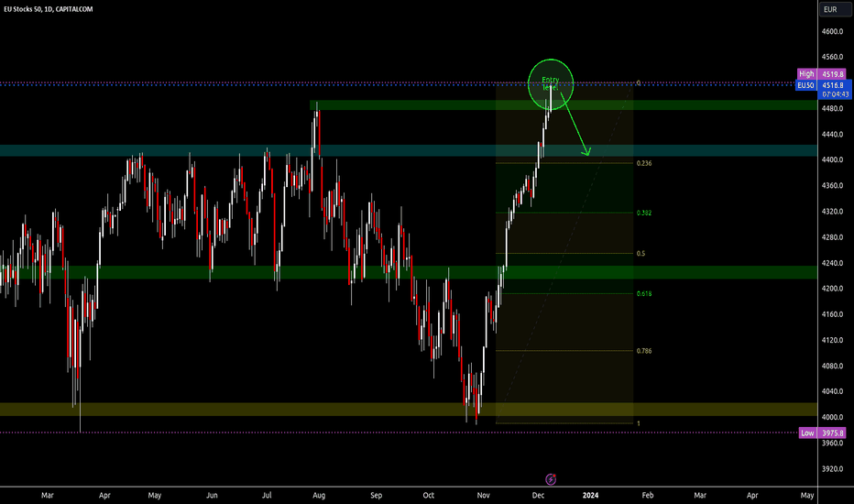Click the 4240.0 price axis label
This screenshot has height=504, width=854.
pos(832,263)
